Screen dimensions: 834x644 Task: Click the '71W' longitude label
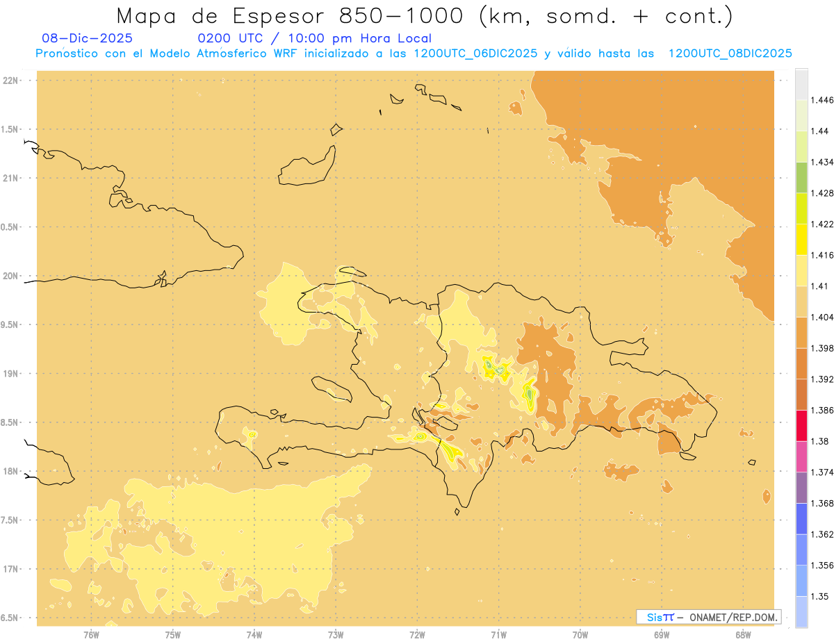click(x=499, y=635)
